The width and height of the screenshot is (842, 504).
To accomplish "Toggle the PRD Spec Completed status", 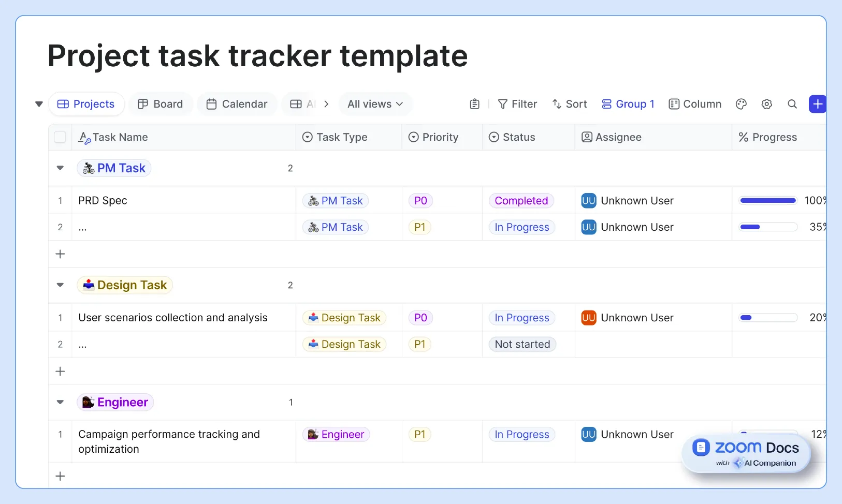I will tap(521, 200).
